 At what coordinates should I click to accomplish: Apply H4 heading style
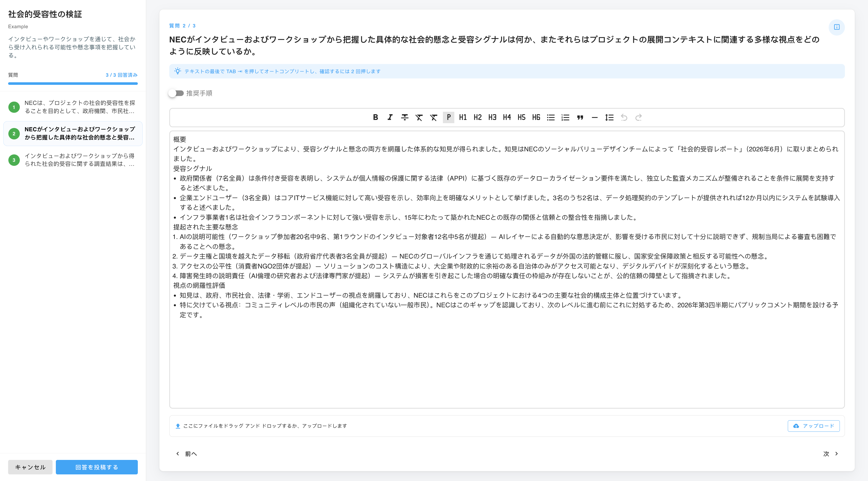507,117
